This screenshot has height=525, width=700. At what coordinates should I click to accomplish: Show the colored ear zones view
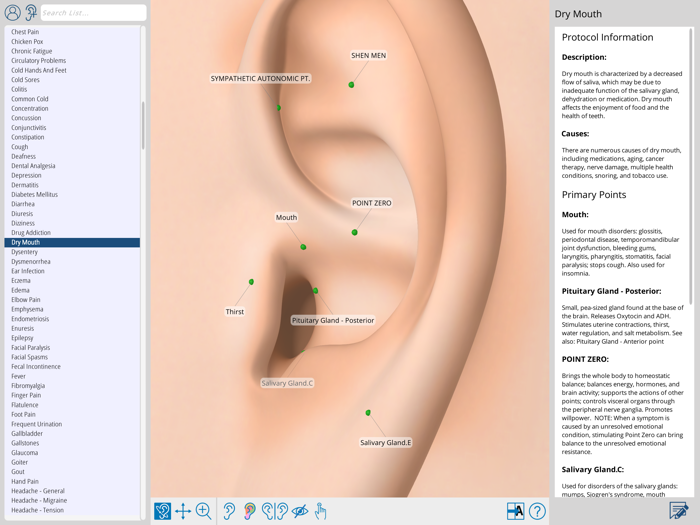[250, 511]
